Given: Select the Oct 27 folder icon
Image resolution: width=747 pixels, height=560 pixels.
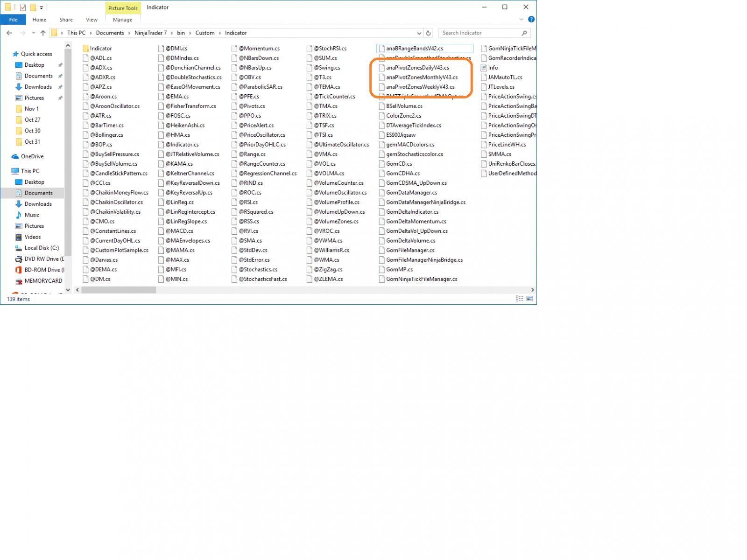Looking at the screenshot, I should pos(19,120).
